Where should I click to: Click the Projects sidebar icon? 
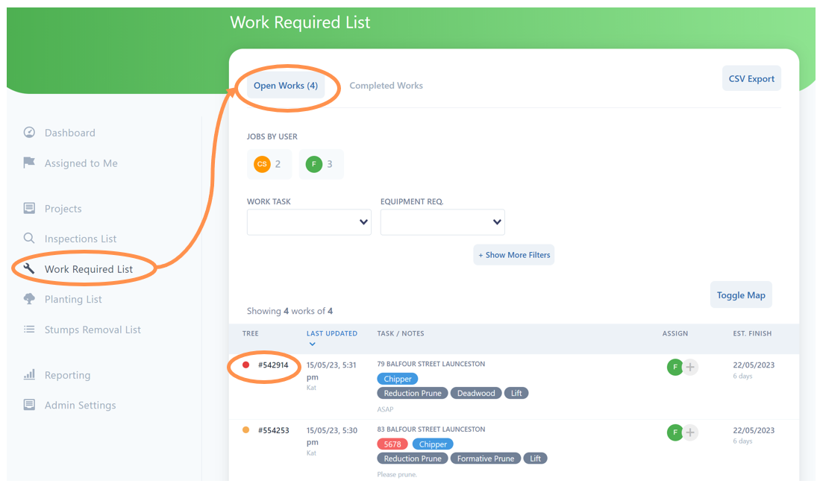point(29,209)
